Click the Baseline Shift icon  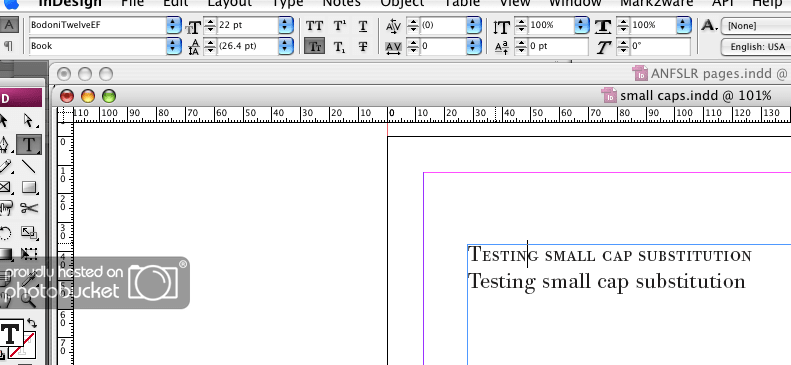[501, 47]
